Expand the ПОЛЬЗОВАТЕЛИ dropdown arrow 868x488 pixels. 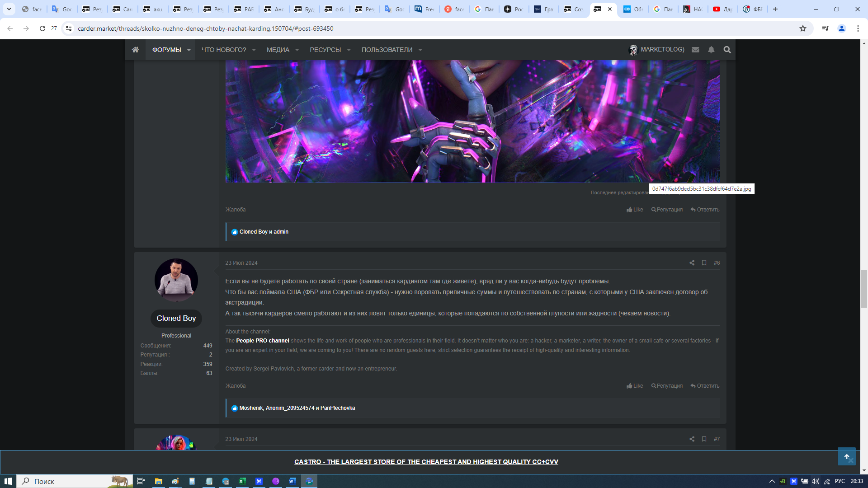[x=420, y=50]
